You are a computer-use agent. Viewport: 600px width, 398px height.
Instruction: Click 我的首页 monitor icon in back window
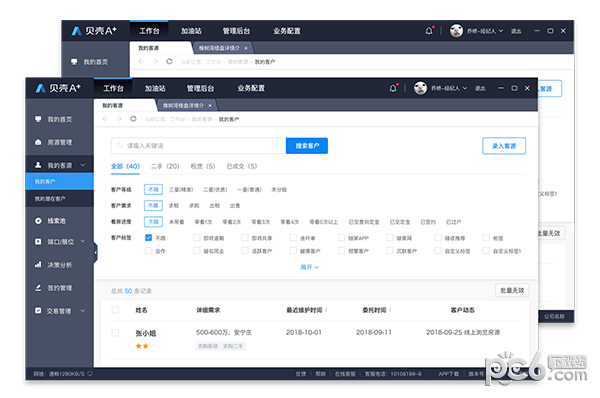click(x=74, y=62)
